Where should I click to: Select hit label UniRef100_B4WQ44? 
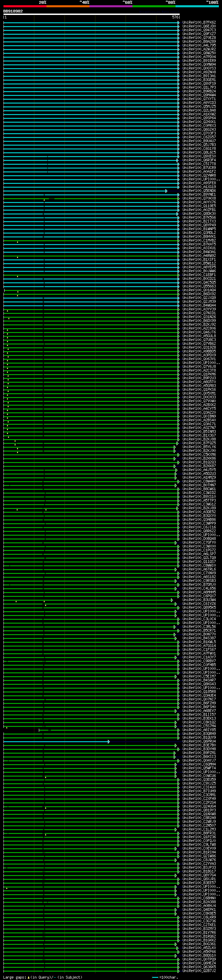click(199, 306)
